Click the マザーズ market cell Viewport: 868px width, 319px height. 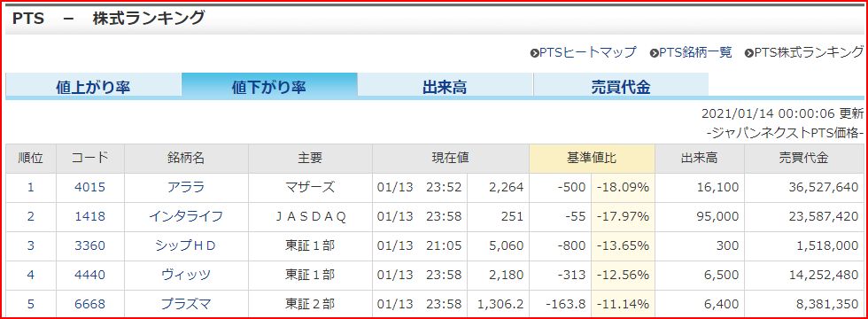(x=310, y=187)
